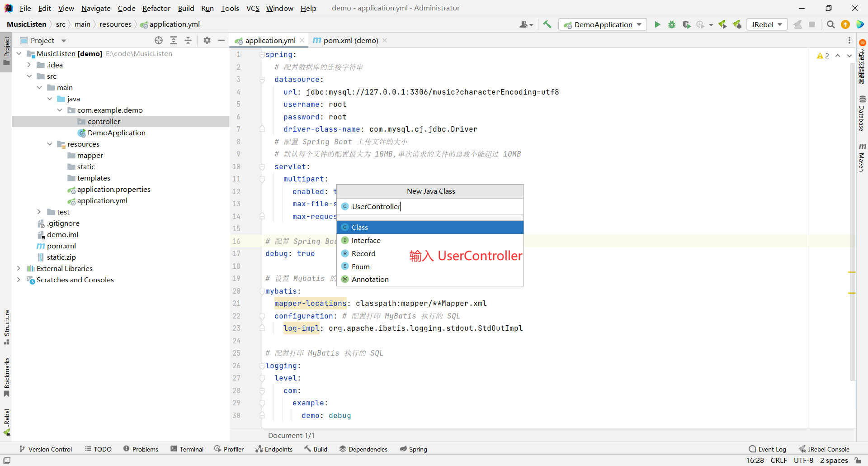Expand the External Libraries node
The image size is (868, 466).
click(19, 268)
